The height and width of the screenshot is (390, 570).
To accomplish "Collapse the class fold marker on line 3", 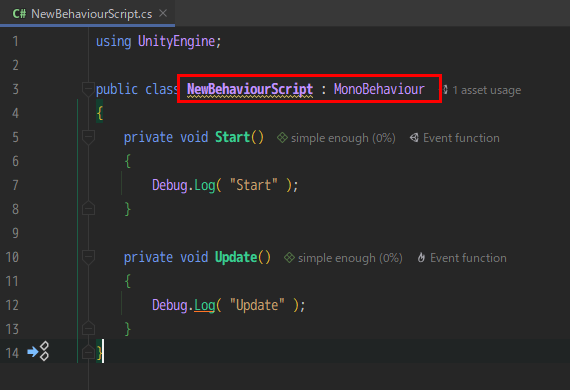I will click(x=88, y=89).
